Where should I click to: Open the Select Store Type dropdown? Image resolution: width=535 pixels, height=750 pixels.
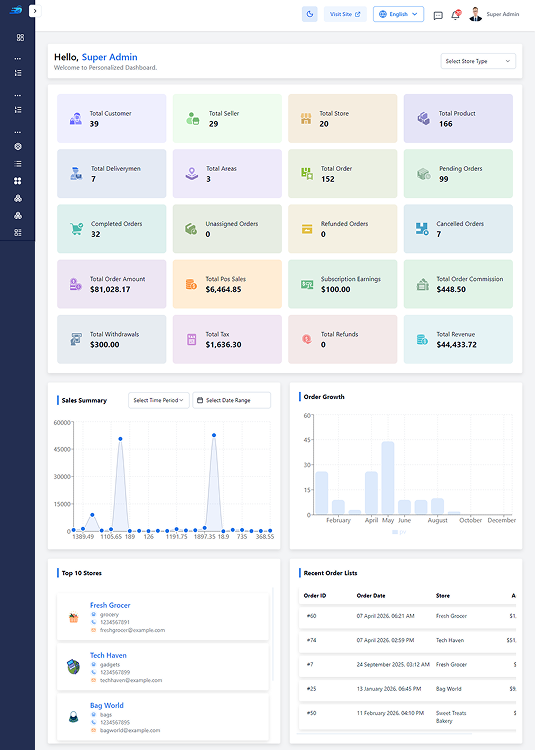[478, 61]
